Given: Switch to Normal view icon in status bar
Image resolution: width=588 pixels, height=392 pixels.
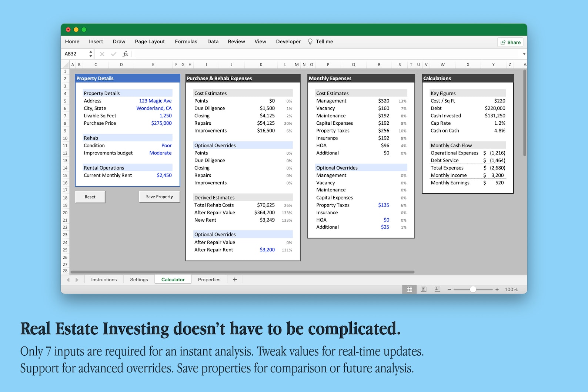Looking at the screenshot, I should click(409, 289).
